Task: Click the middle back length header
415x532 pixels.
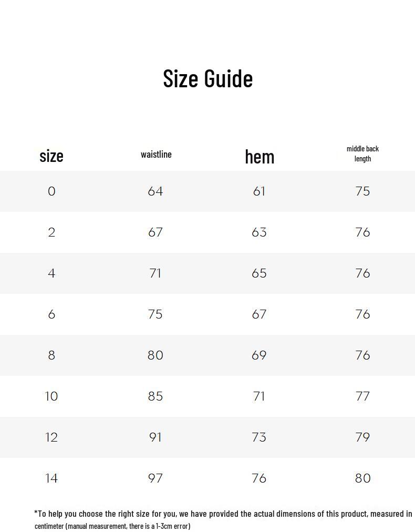Action: click(362, 154)
